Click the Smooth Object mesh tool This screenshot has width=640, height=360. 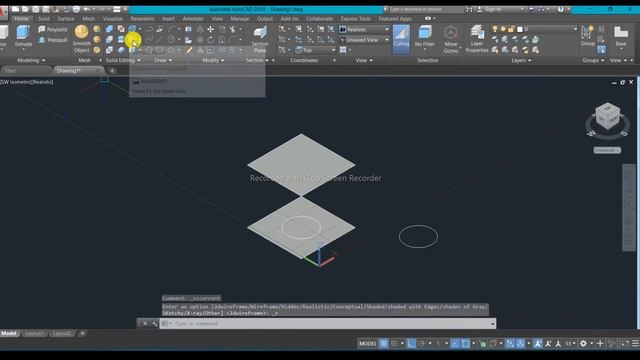(x=81, y=39)
